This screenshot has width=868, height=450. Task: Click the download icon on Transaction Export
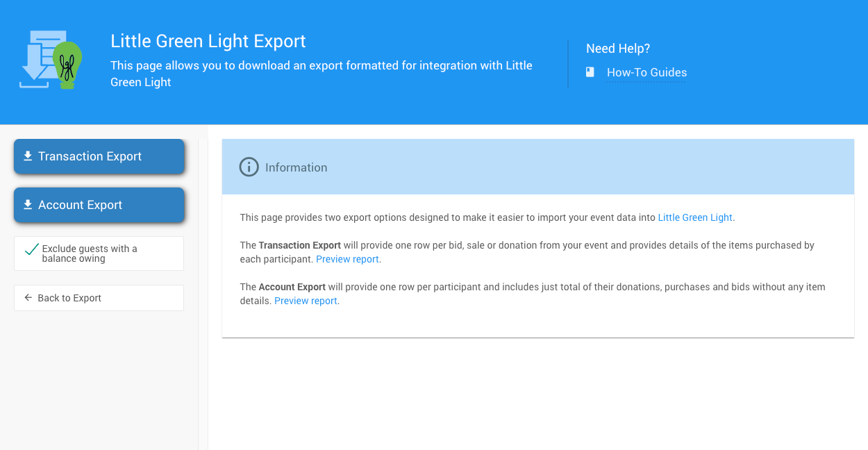tap(28, 156)
